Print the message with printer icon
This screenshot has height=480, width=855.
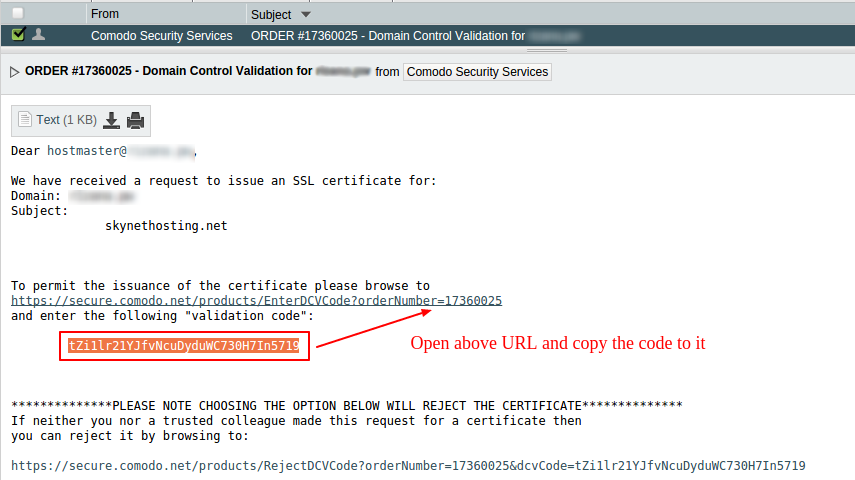(135, 120)
